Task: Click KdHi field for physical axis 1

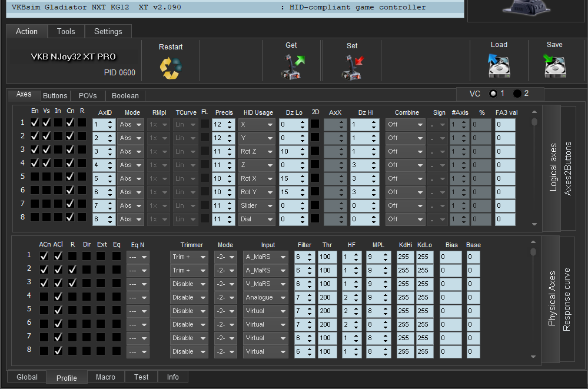Action: point(406,257)
